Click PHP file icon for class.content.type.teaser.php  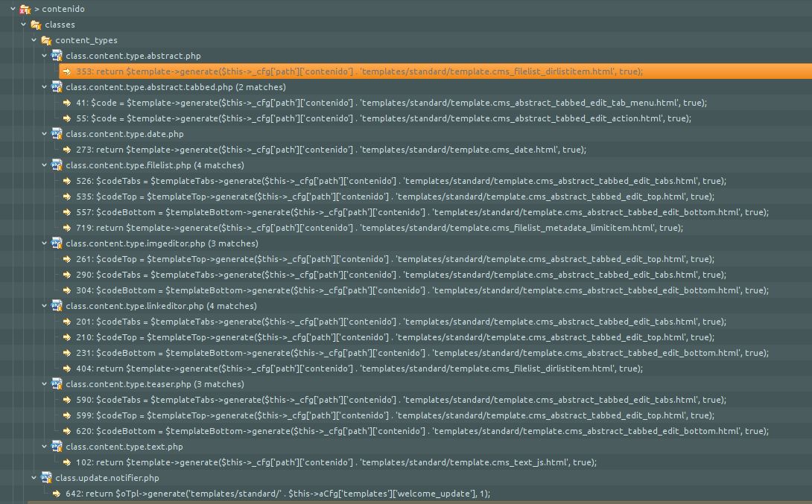(57, 384)
